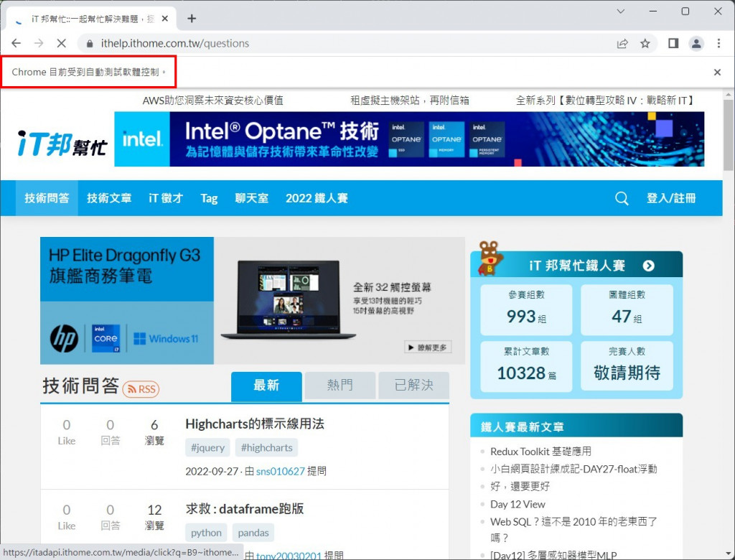Click the Intel Optane 技術 banner
Screen dimensions: 735x560
click(x=409, y=139)
